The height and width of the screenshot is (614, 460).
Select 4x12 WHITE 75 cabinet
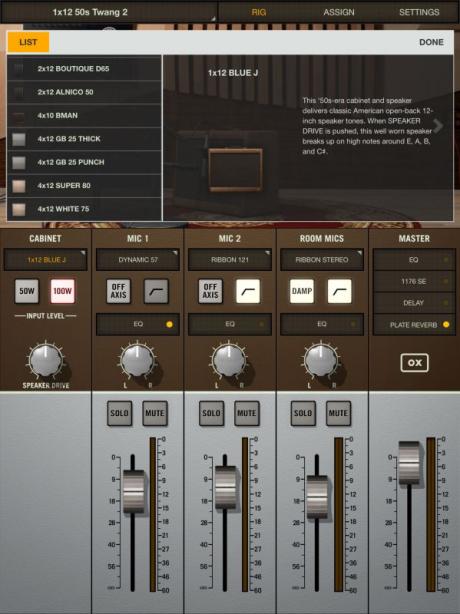click(84, 209)
